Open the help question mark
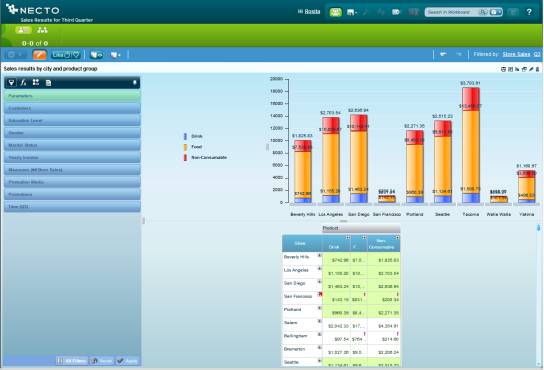This screenshot has height=370, width=544. point(529,12)
